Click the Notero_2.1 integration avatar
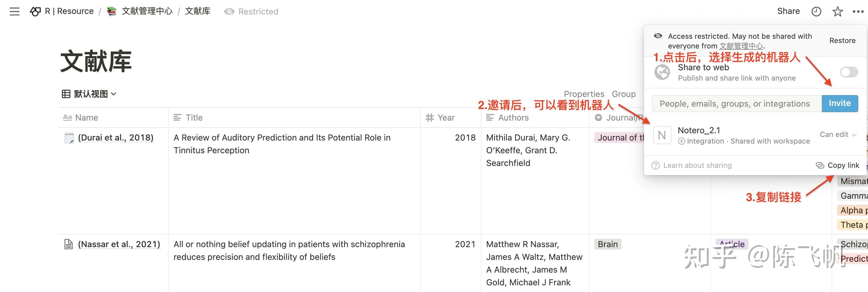The image size is (868, 292). 662,135
